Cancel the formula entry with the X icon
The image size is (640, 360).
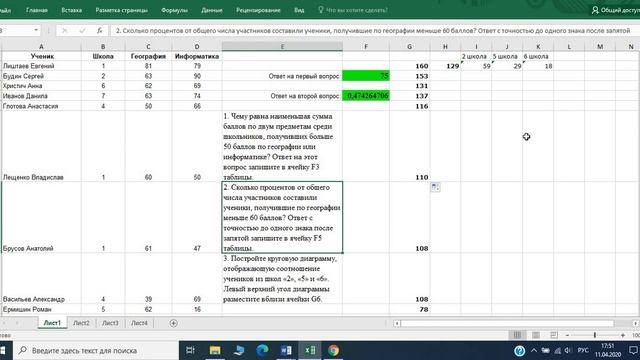64,30
